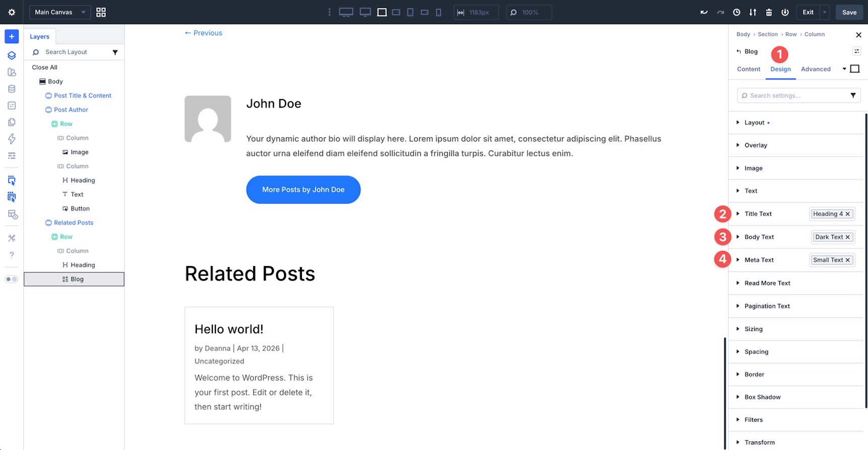Screen dimensions: 868x450
Task: Select the Layers tab
Action: [40, 37]
